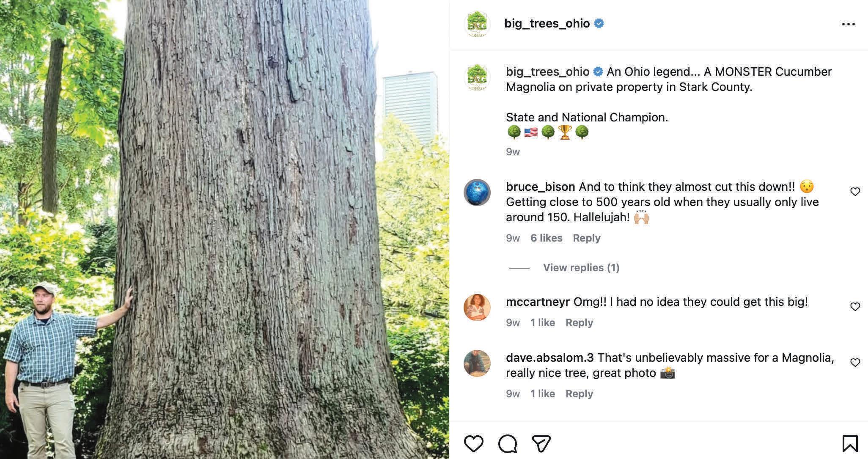This screenshot has height=459, width=868.
Task: Reply to mccartneyr's comment
Action: (579, 322)
